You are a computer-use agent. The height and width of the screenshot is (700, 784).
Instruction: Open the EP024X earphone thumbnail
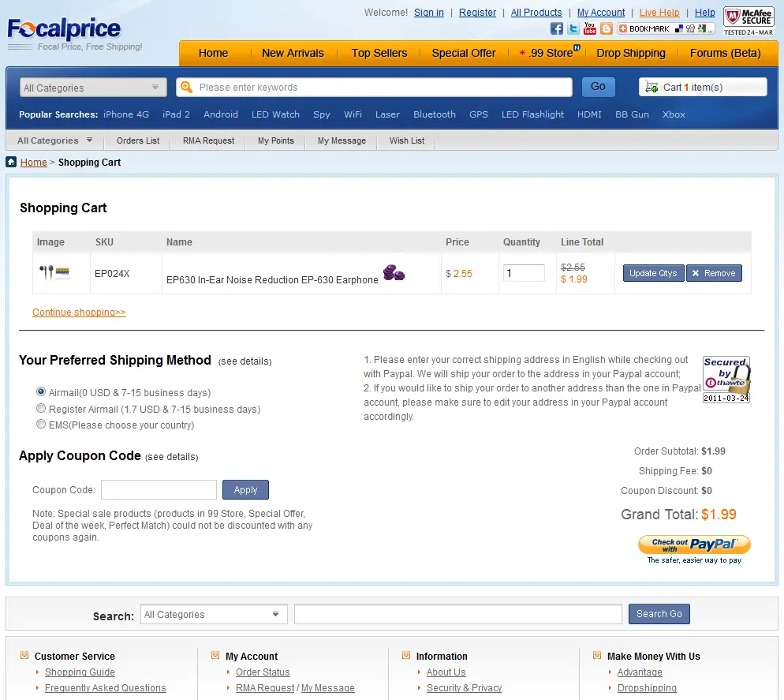coord(54,273)
